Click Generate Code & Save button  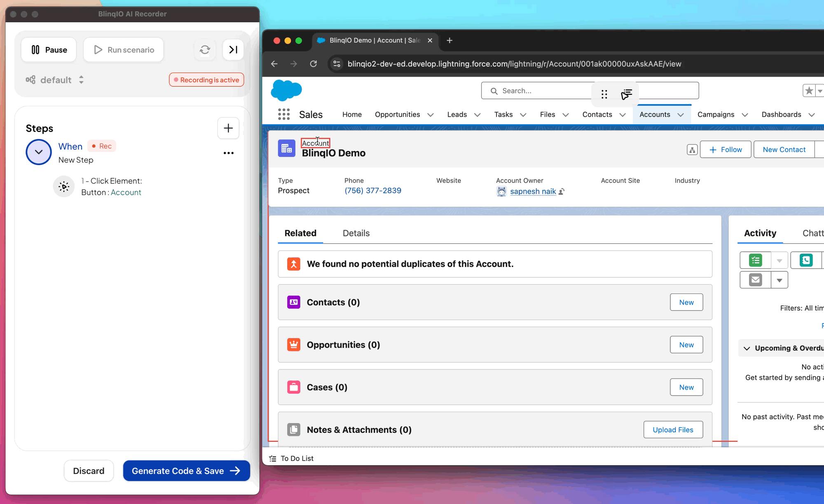(186, 471)
